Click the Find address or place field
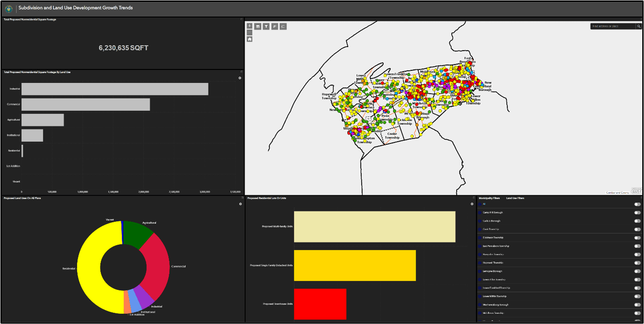The image size is (644, 324). pyautogui.click(x=613, y=26)
